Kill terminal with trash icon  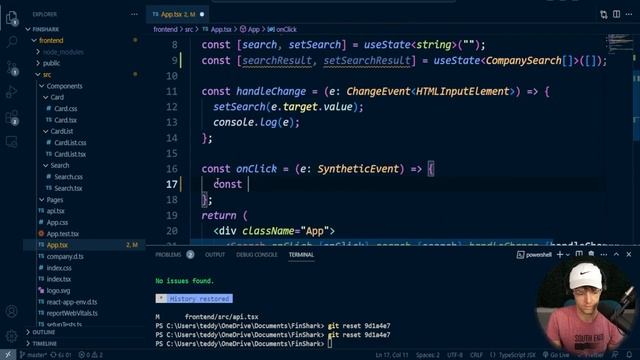coord(591,254)
